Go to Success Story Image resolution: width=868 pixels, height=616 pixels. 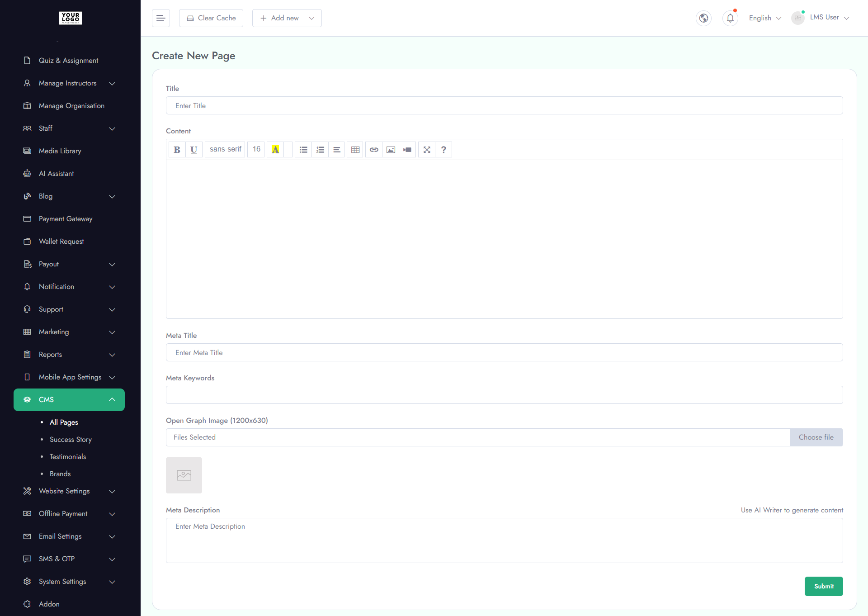coord(71,440)
